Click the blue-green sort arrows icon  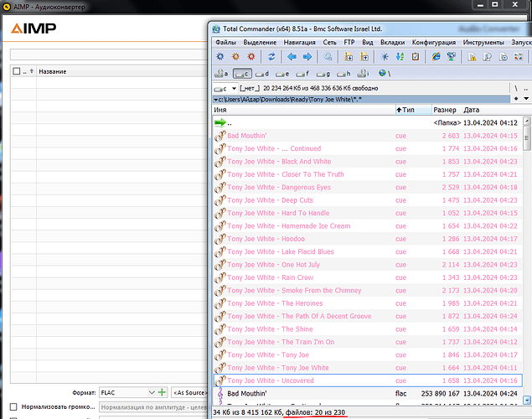400,57
